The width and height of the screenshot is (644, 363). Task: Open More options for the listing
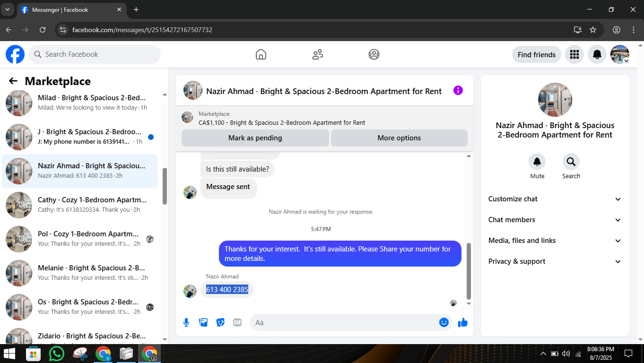click(x=399, y=138)
